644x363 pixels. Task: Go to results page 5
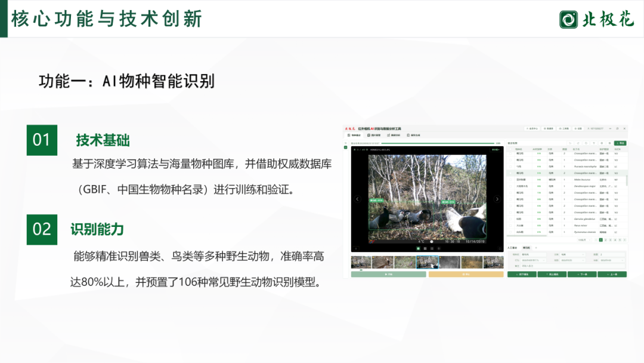[620, 239]
